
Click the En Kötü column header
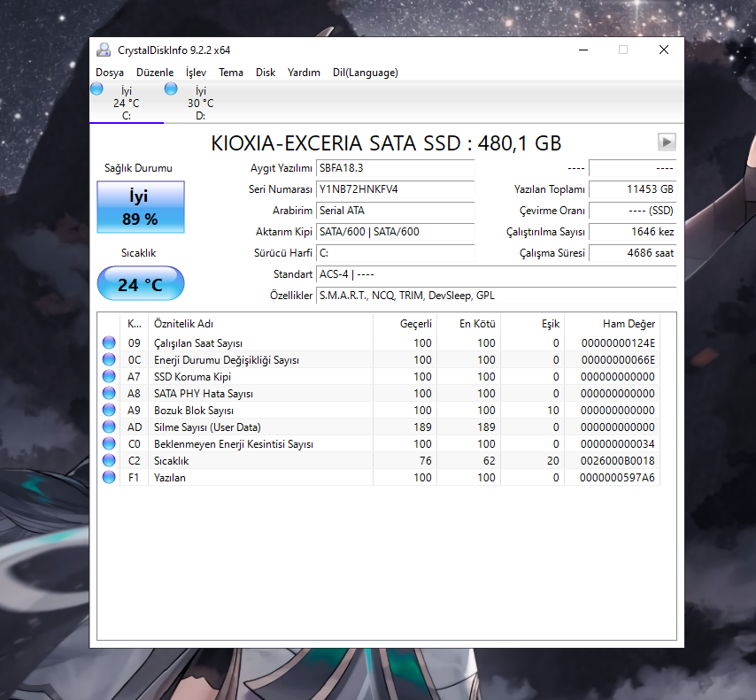pyautogui.click(x=468, y=324)
